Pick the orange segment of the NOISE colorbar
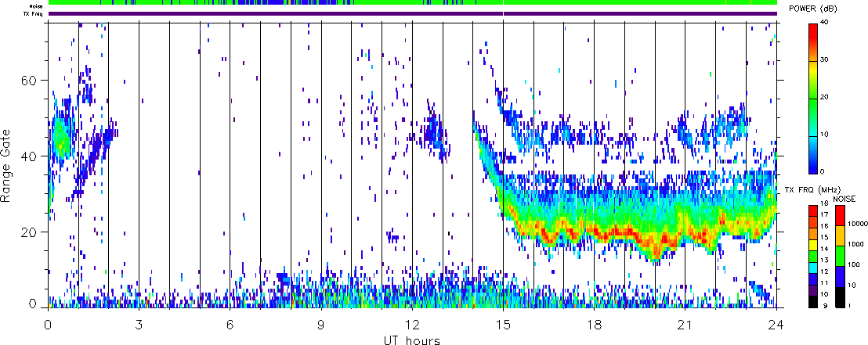This screenshot has height=345, width=868. [x=840, y=235]
